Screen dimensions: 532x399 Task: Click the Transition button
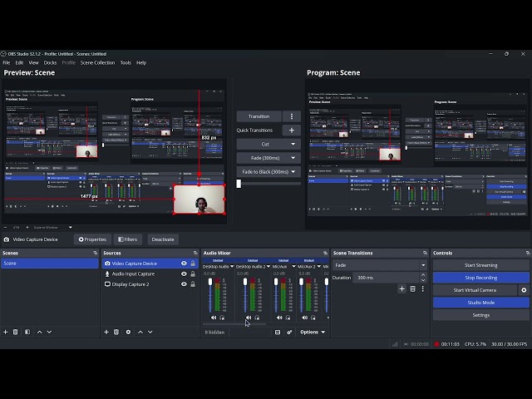pos(259,116)
